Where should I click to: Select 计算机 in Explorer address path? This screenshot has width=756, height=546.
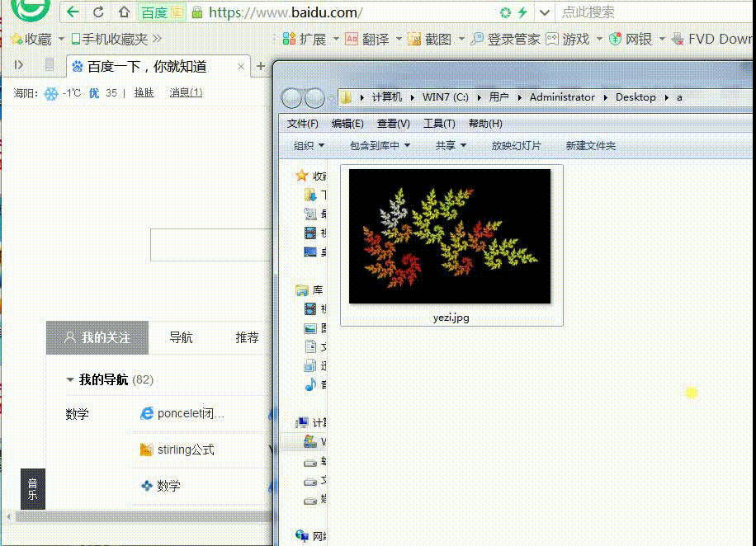[387, 97]
